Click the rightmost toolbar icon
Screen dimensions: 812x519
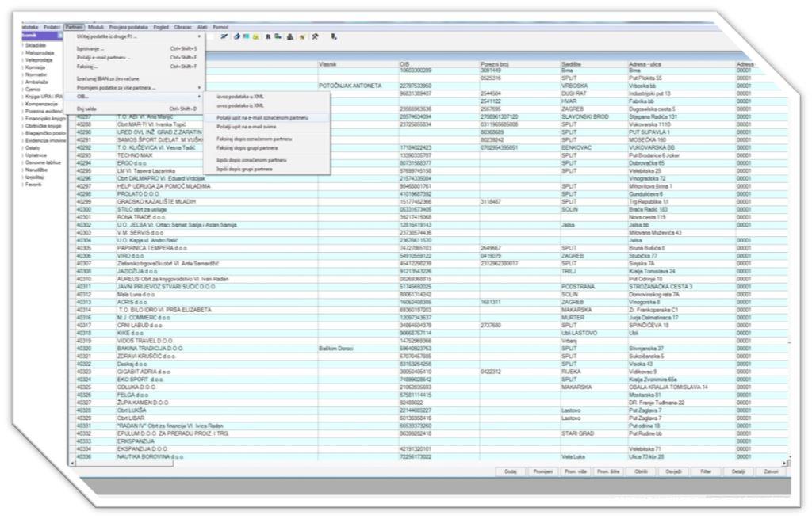334,36
